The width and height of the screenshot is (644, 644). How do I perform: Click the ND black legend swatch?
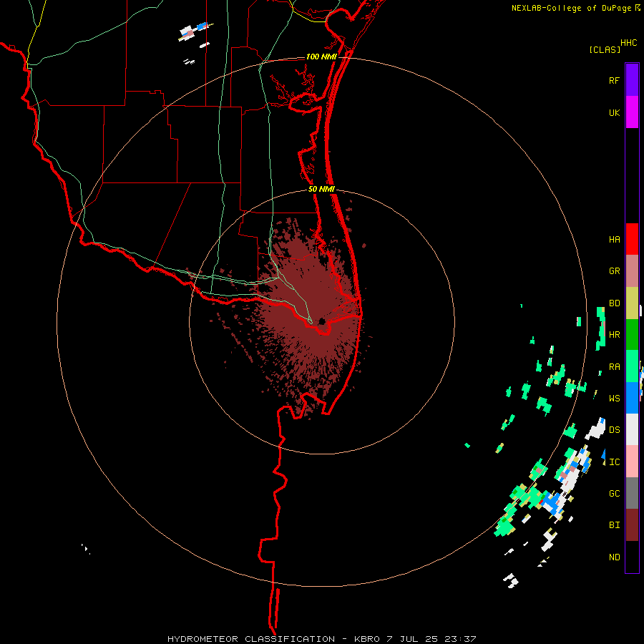coord(632,557)
